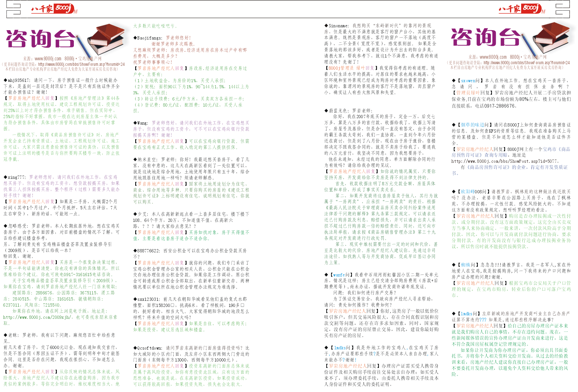Select the 少艾 question heading
This screenshot has height=392, width=578.
coord(142,214)
